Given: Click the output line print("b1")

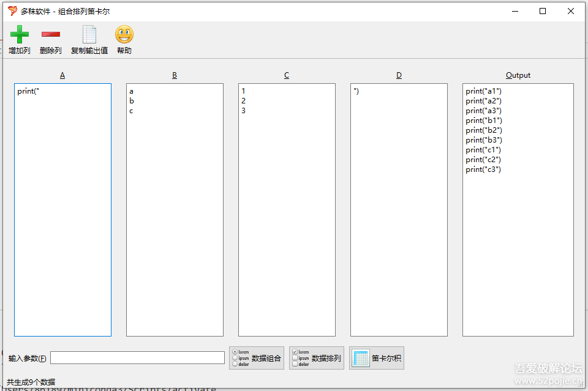Looking at the screenshot, I should pyautogui.click(x=484, y=120).
